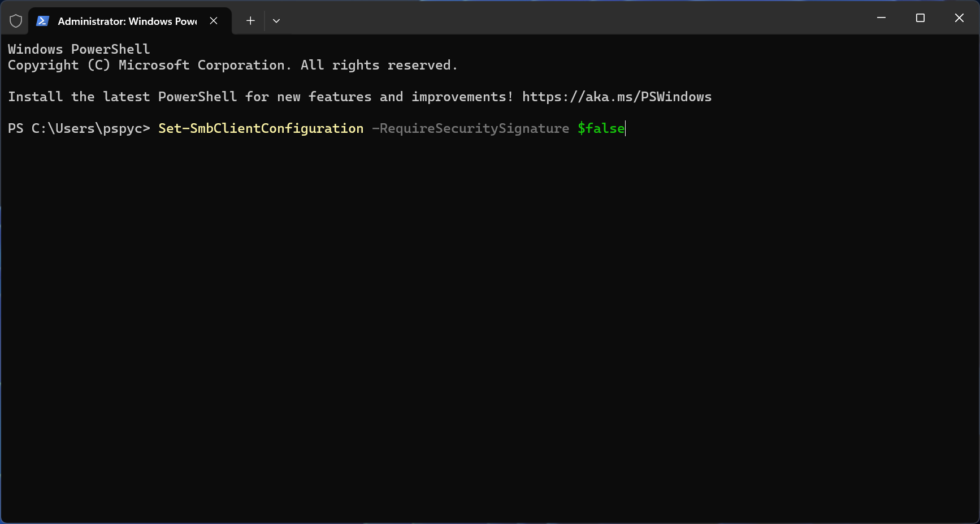Click the Copyright (C) Microsoft Corporation text
This screenshot has width=980, height=524.
point(233,65)
